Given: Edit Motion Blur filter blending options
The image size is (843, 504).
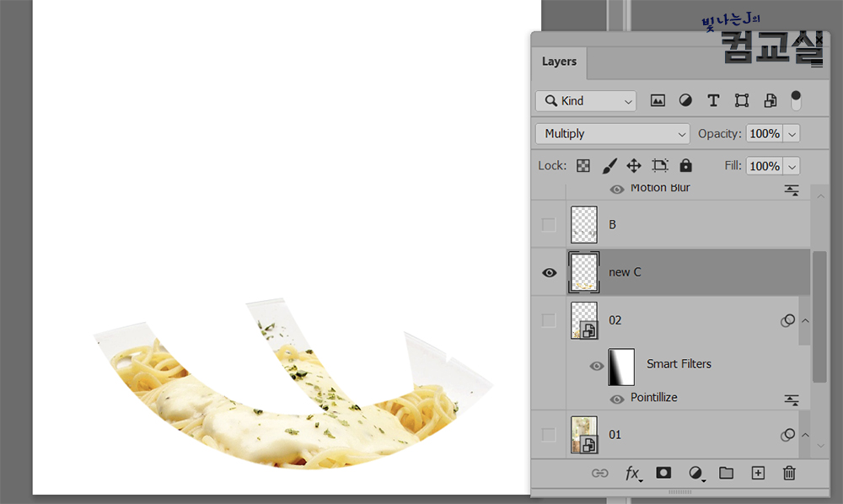Looking at the screenshot, I should (x=792, y=190).
